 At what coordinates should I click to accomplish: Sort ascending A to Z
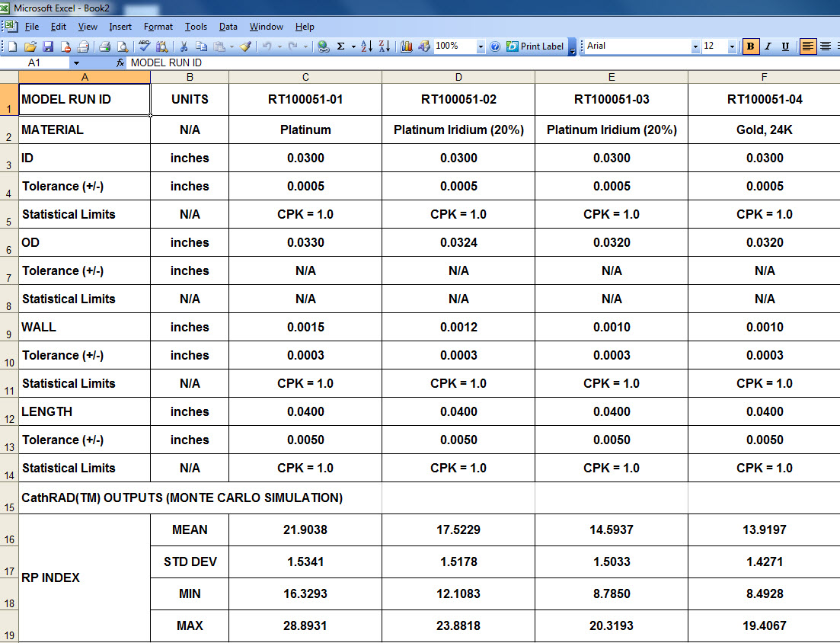(x=366, y=46)
